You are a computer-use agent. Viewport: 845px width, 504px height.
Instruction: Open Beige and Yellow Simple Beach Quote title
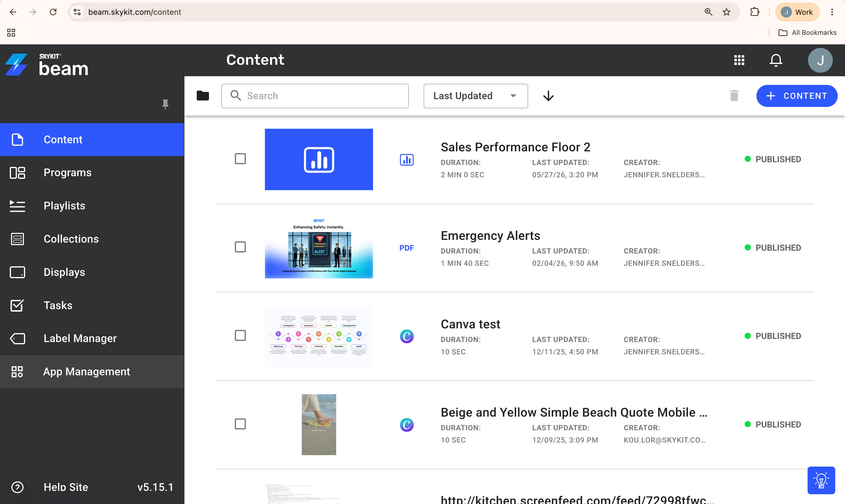pos(574,412)
